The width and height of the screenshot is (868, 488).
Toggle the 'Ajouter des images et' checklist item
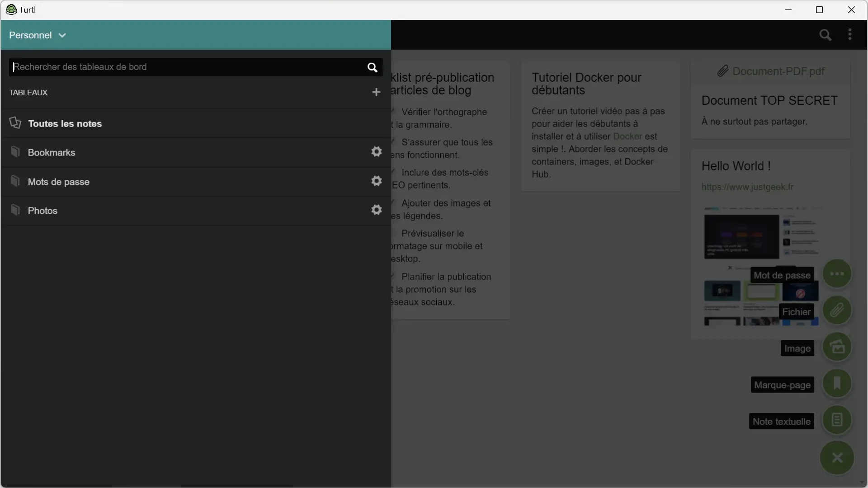(393, 203)
